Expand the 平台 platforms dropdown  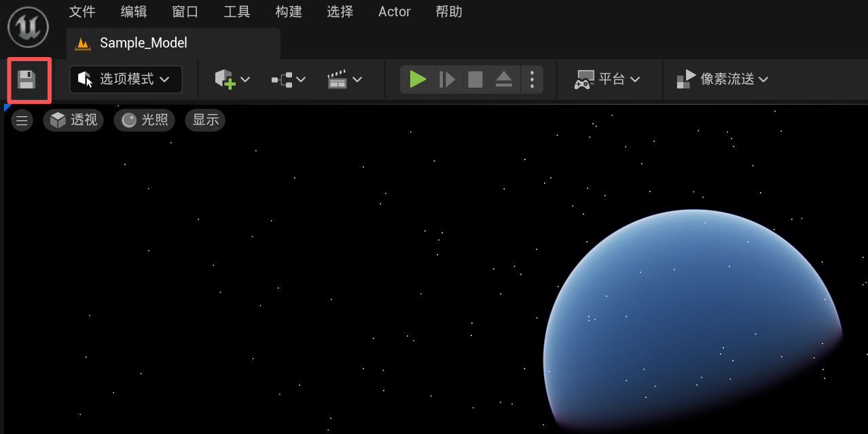[607, 79]
